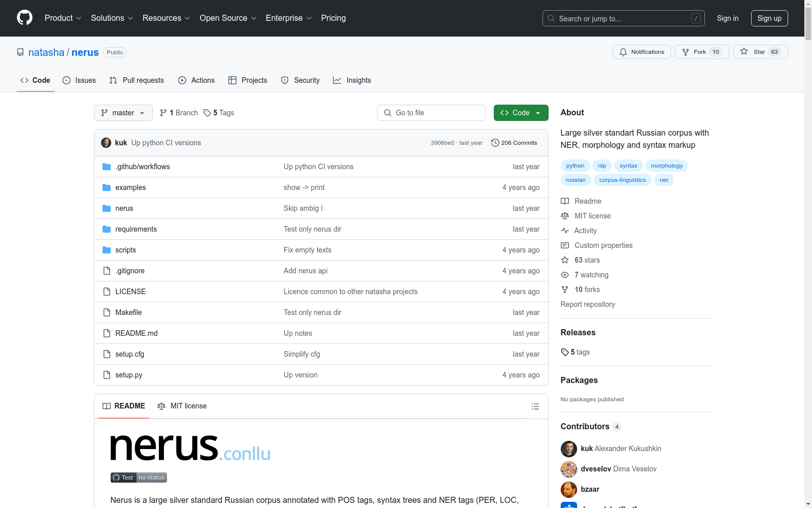Open the commit history clock icon

point(495,143)
